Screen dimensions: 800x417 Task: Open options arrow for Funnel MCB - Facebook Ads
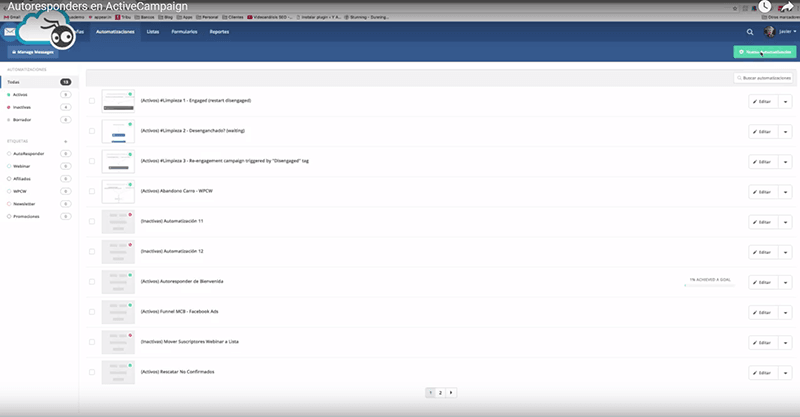(785, 312)
